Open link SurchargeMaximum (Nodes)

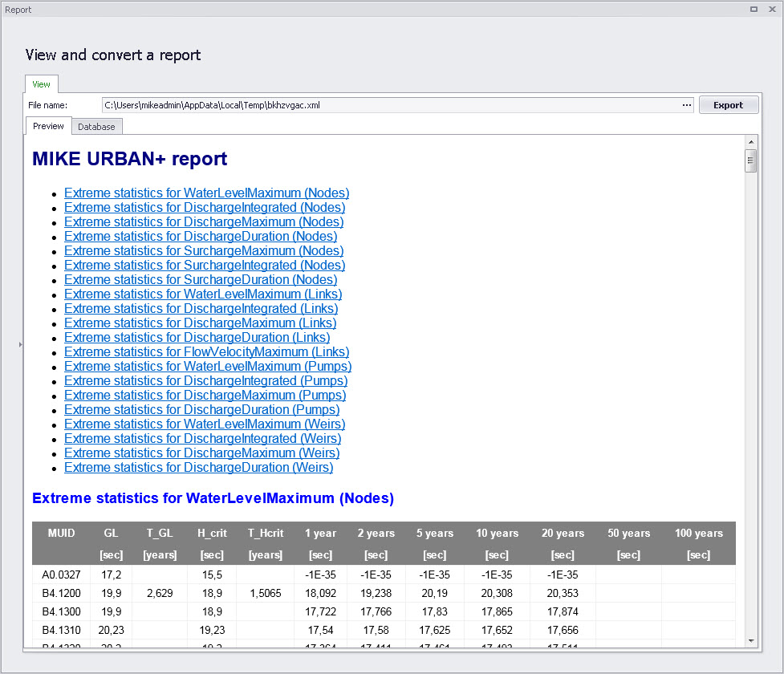204,251
